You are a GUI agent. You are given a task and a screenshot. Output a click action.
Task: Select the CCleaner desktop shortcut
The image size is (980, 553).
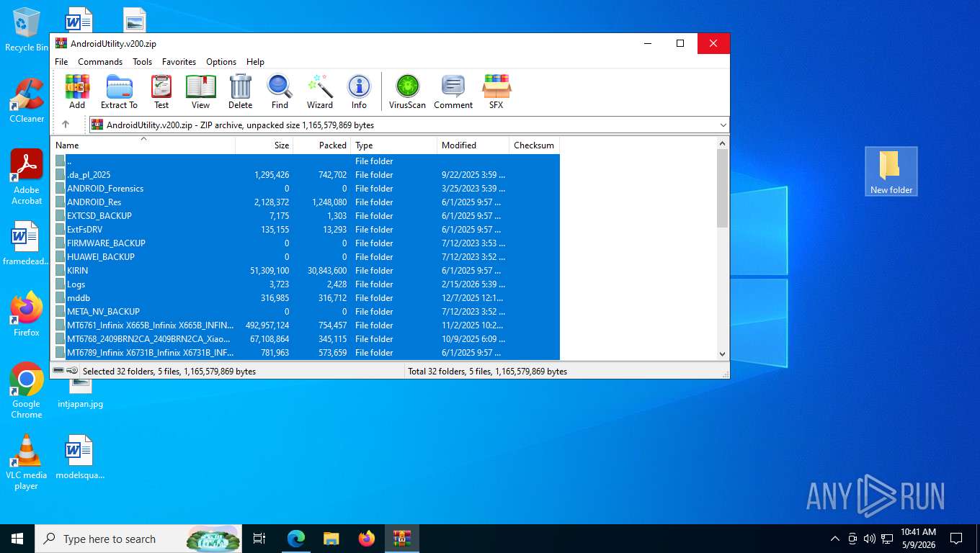point(27,101)
